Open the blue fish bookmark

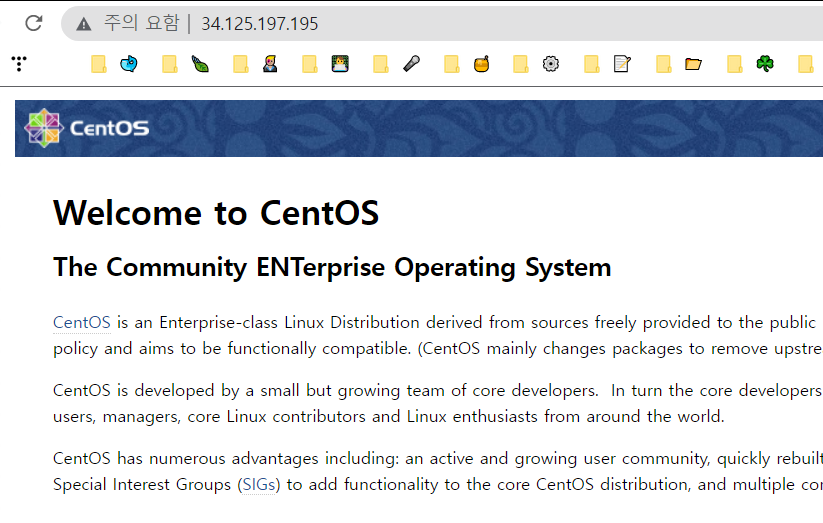tap(129, 64)
